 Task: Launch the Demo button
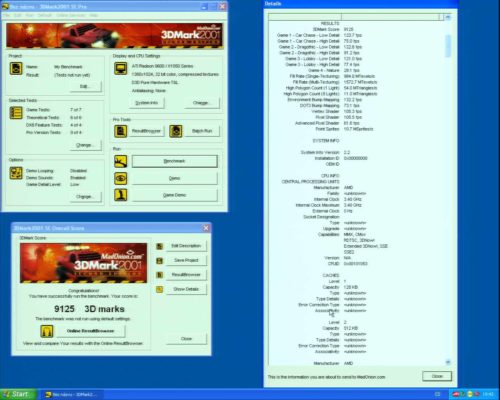(174, 178)
